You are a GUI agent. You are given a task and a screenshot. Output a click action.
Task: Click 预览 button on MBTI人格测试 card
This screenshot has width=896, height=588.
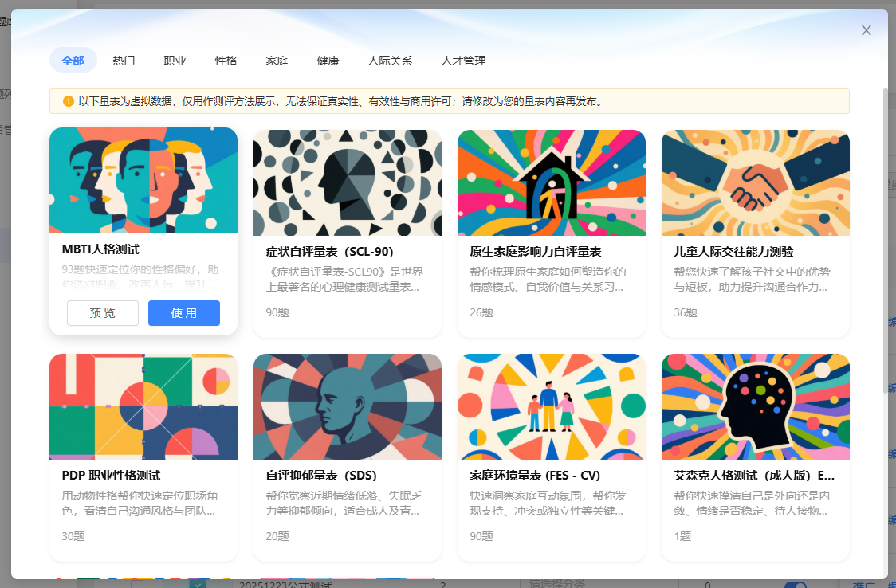pos(103,313)
